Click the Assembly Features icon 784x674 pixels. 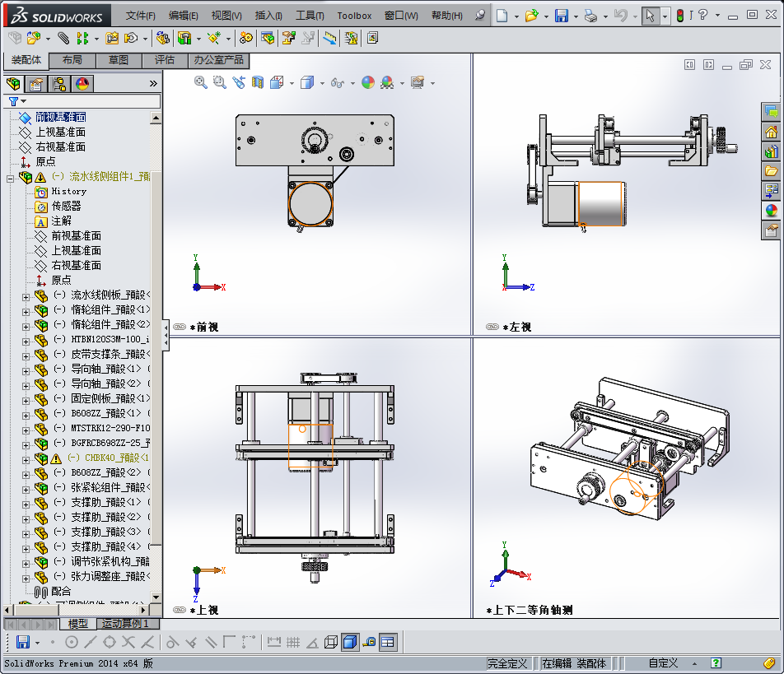(184, 38)
